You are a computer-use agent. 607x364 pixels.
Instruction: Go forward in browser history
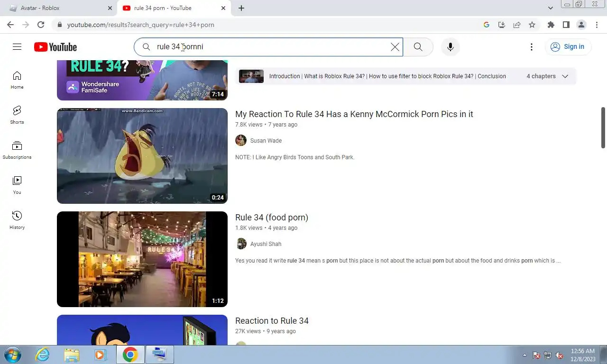26,25
